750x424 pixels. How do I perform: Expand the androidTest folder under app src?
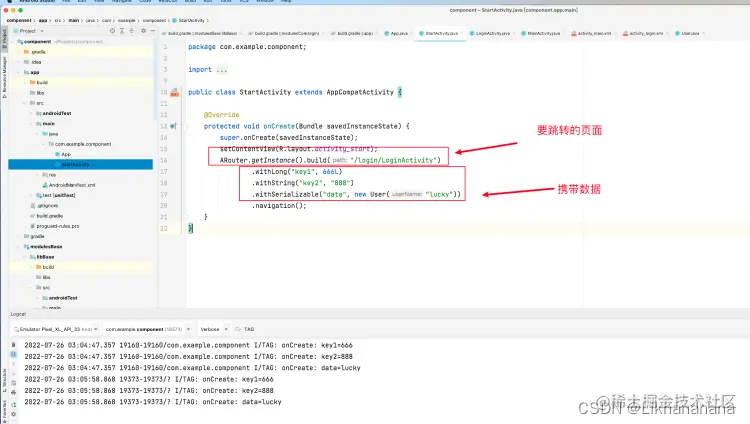click(x=31, y=113)
